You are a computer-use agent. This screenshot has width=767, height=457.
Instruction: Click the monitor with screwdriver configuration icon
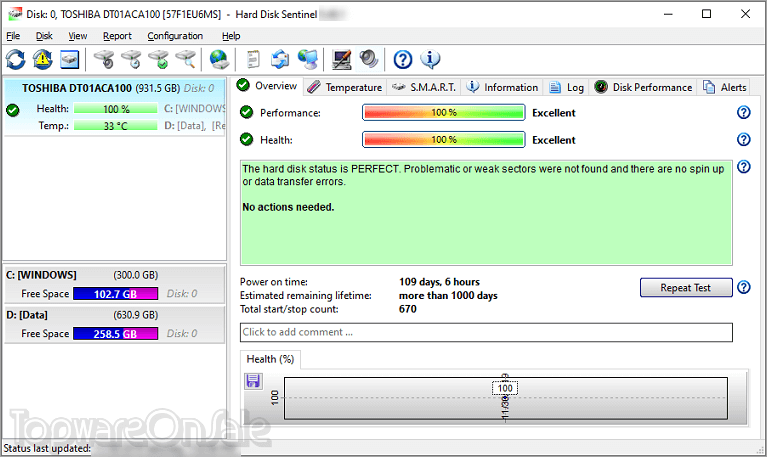click(341, 60)
